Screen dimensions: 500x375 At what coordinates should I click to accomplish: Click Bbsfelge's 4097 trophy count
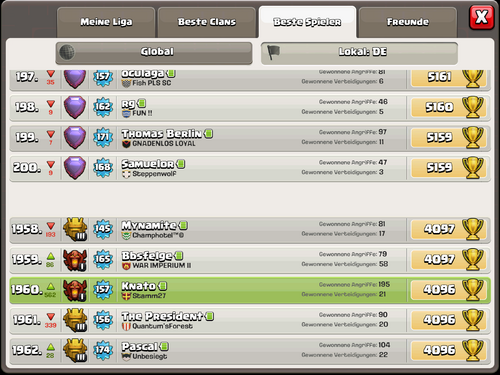click(439, 259)
